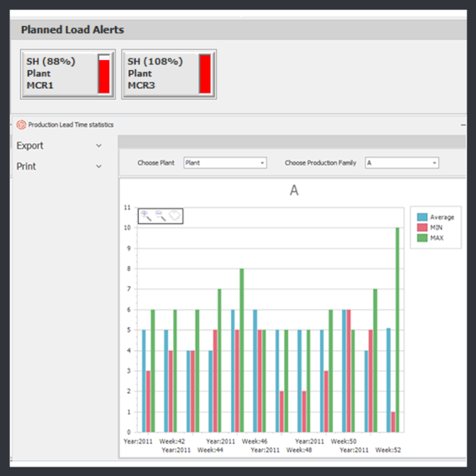Click the blue Average legend swatch
476x476 pixels.
[421, 217]
